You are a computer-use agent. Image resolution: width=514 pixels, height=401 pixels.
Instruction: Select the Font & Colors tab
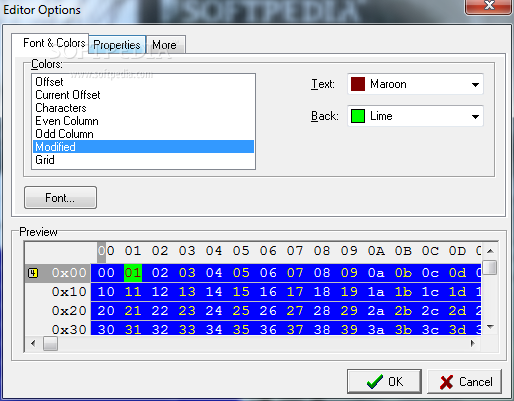click(x=50, y=43)
